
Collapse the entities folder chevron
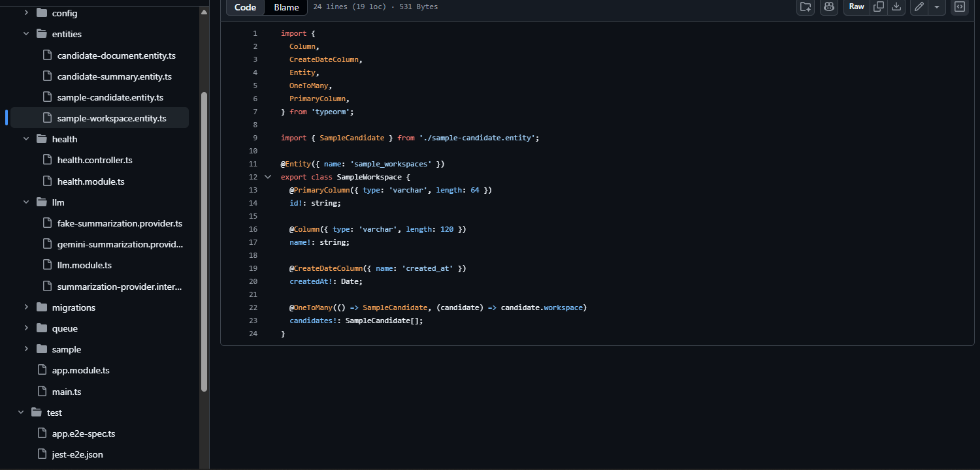pos(26,34)
